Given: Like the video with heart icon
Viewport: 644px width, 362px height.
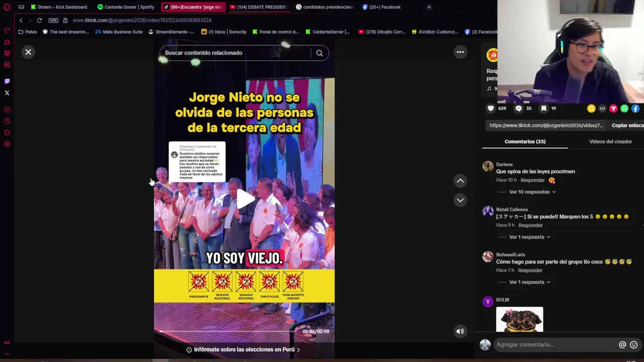Looking at the screenshot, I should click(x=491, y=108).
